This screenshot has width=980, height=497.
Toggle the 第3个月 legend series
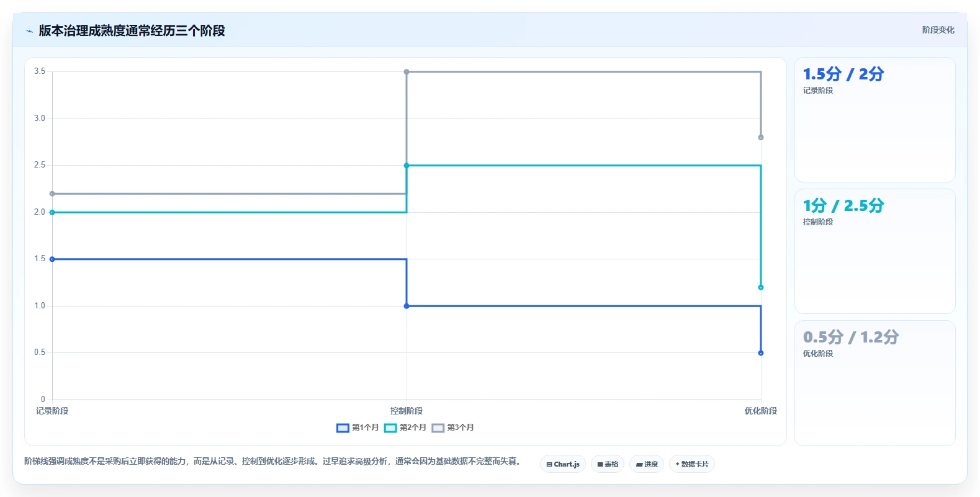coord(453,428)
